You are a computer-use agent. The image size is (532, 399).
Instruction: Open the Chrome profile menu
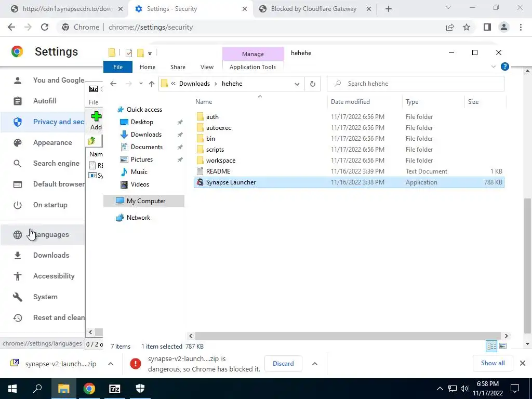pyautogui.click(x=504, y=27)
